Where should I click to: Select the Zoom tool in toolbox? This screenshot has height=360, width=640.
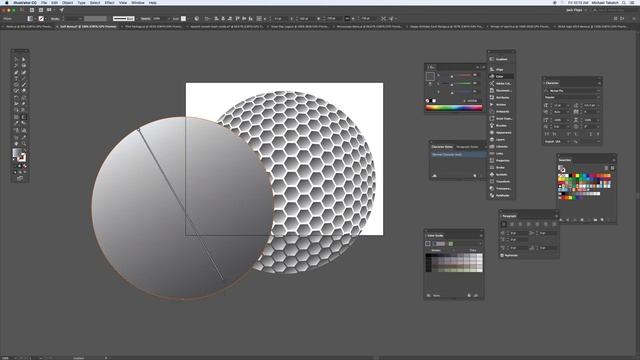pyautogui.click(x=24, y=143)
